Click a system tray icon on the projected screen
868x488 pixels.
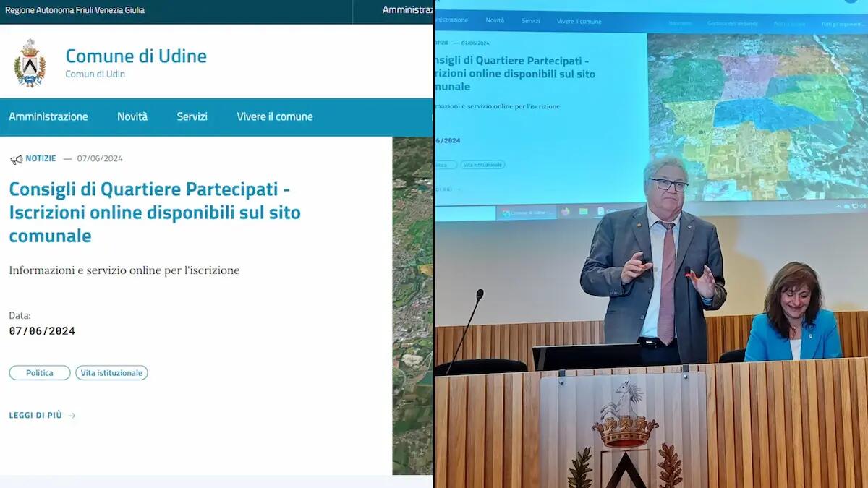coord(854,206)
